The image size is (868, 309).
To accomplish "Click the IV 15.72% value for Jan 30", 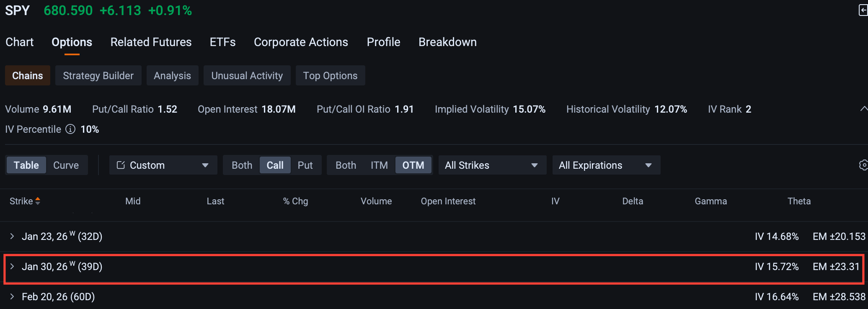I will pyautogui.click(x=777, y=266).
